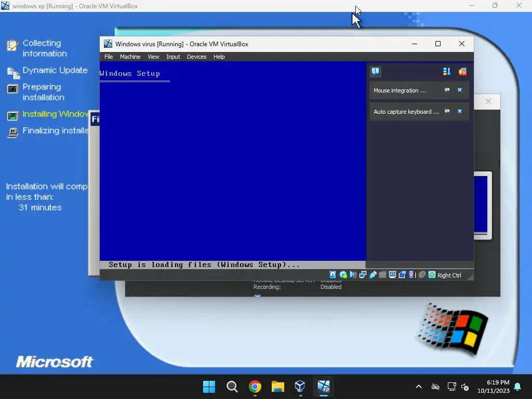Click the optical disk status icon

tap(343, 275)
